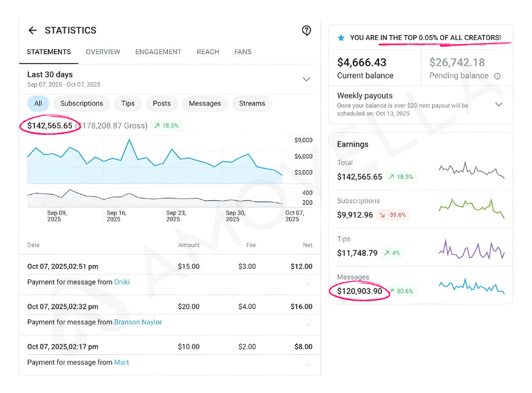
Task: Click the star icon beside the top creators banner
Action: pyautogui.click(x=340, y=37)
